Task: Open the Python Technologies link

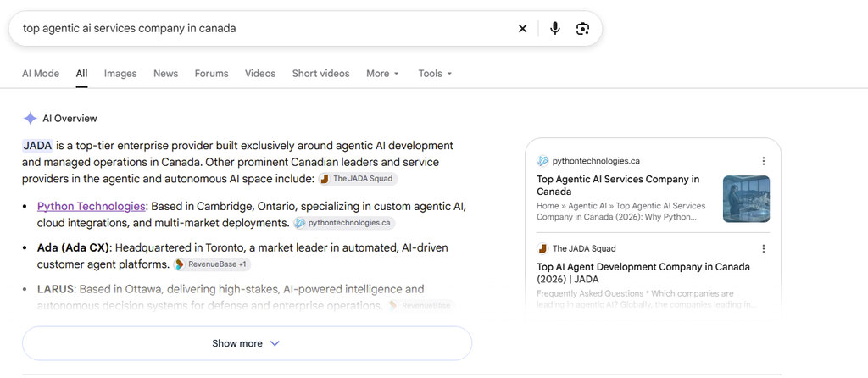Action: (x=91, y=207)
